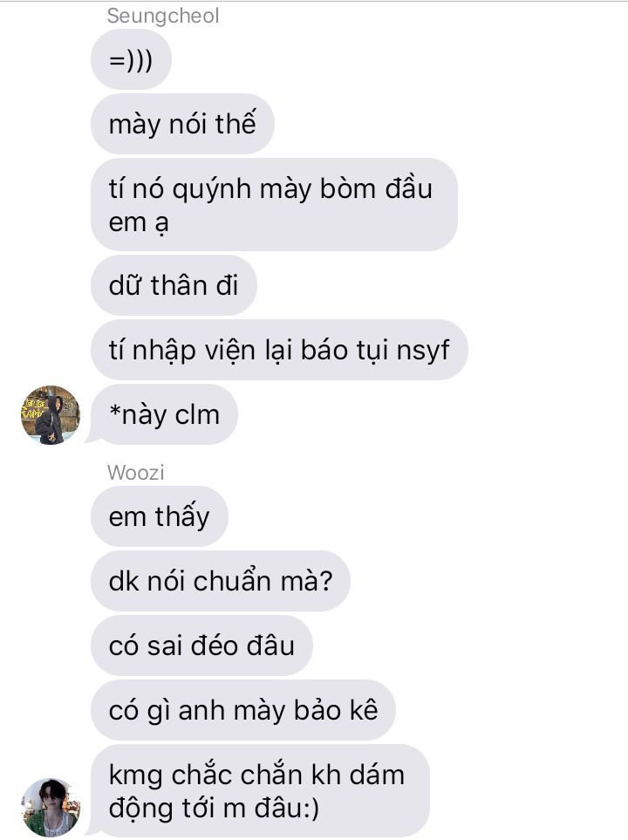Viewport: 628px width, 840px height.
Task: Select the "=)))" message bubble
Action: pos(132,59)
